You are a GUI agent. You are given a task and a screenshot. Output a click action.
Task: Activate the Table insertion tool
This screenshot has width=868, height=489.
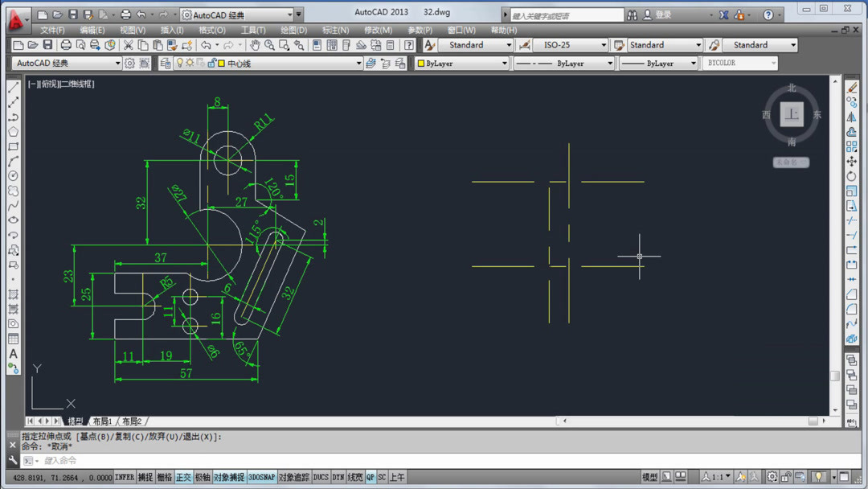[13, 337]
